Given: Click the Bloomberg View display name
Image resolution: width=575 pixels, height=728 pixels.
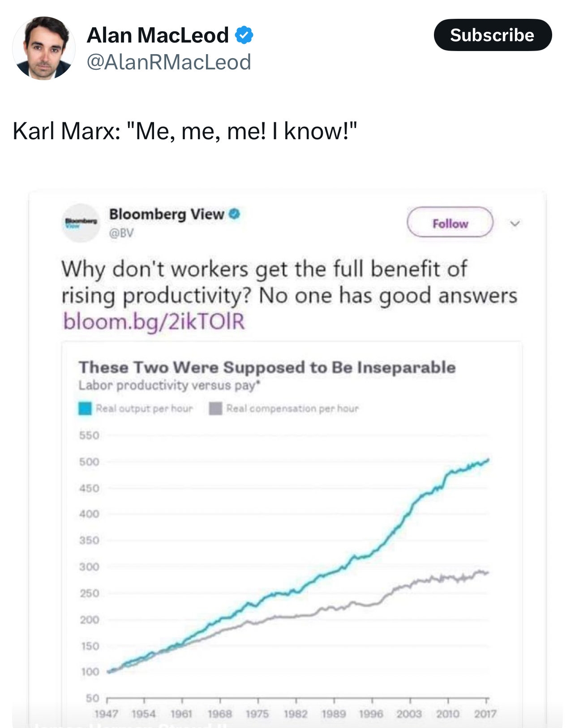Looking at the screenshot, I should 167,214.
